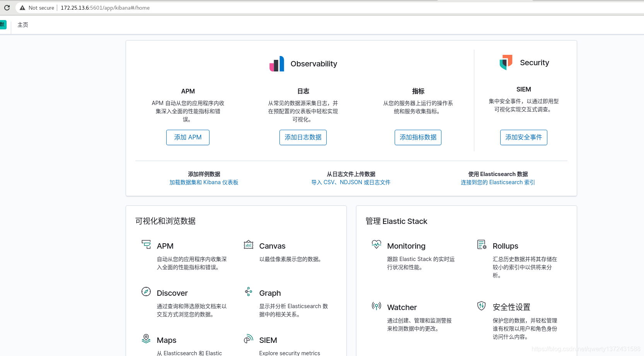Click the 主页 breadcrumb
The height and width of the screenshot is (356, 644).
[23, 25]
